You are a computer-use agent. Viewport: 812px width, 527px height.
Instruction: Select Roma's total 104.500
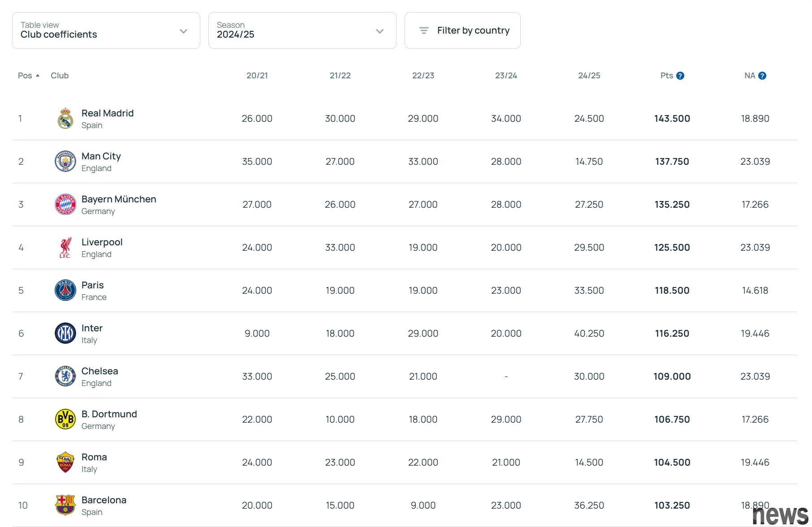coord(672,463)
